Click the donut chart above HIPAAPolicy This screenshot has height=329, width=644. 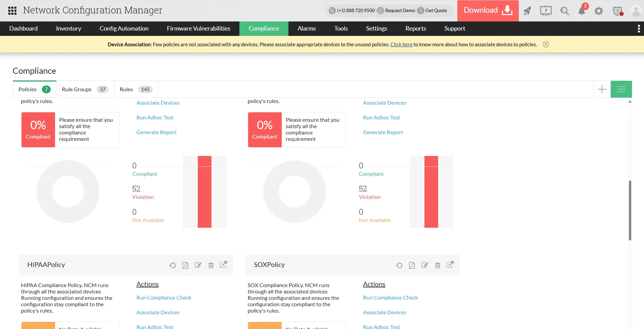68,191
